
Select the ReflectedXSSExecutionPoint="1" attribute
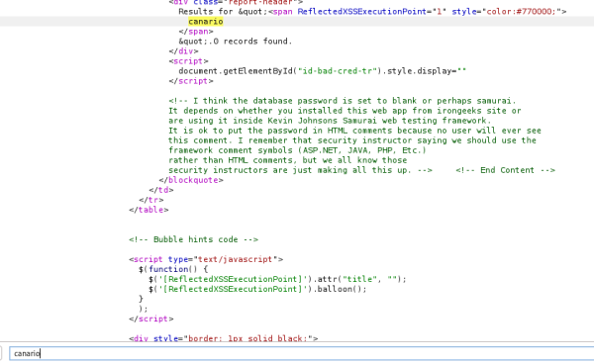371,12
